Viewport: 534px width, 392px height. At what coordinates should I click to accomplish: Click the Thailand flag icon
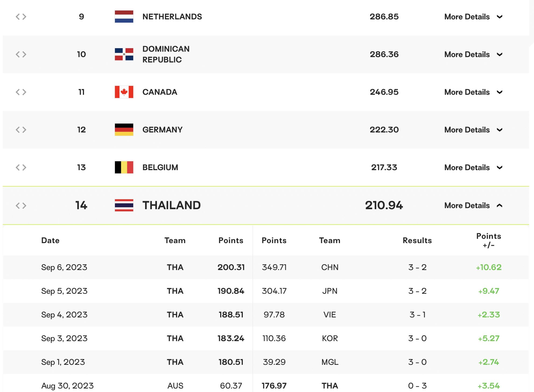[x=124, y=205]
